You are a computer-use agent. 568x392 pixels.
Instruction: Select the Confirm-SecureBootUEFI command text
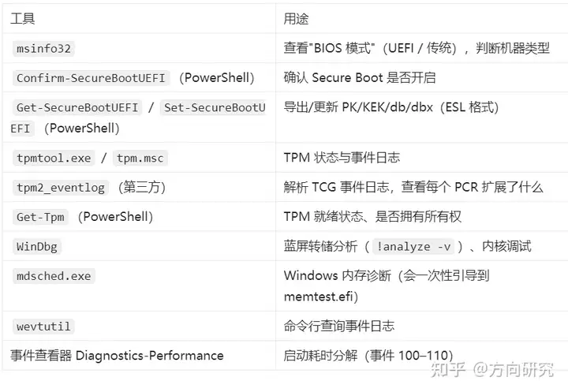pyautogui.click(x=91, y=78)
